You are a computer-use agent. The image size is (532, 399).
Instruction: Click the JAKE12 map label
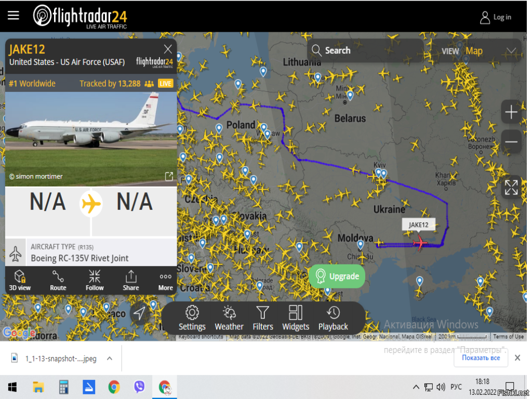tap(418, 225)
